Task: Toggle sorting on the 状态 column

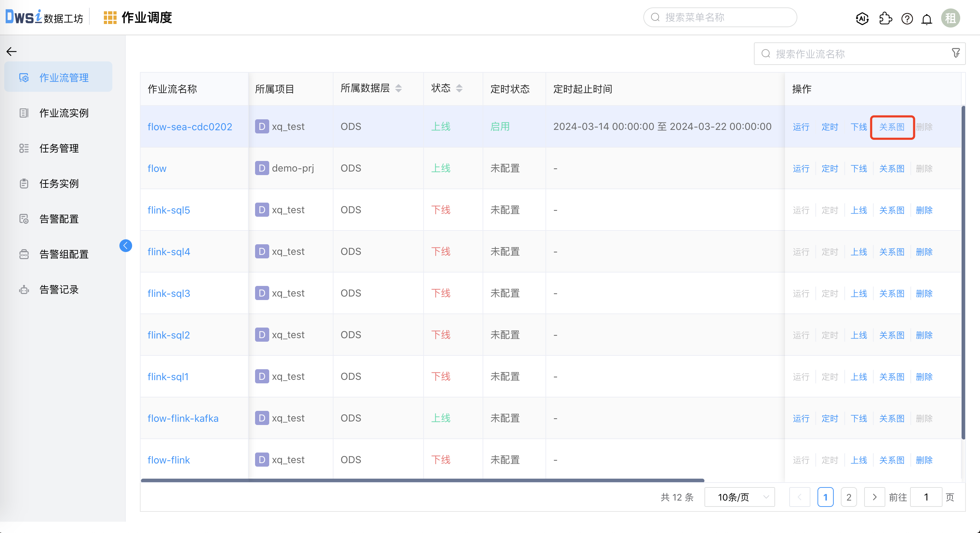Action: point(460,89)
